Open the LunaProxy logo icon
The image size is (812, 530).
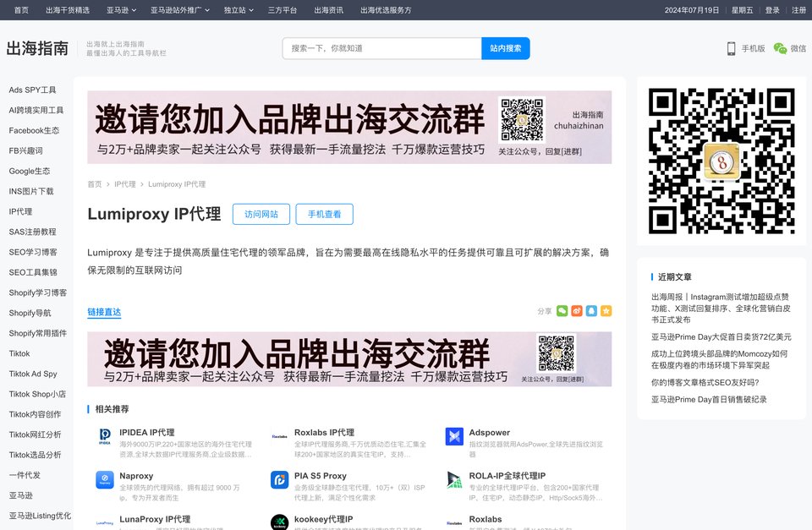coord(105,522)
